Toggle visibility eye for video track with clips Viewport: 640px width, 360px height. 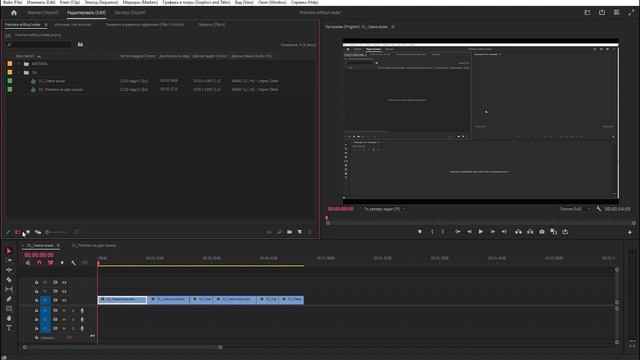tap(64, 300)
